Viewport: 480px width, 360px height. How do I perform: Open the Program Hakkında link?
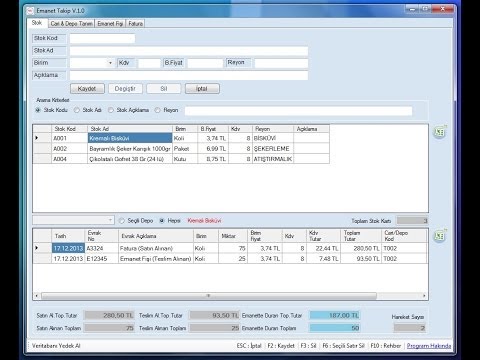[429, 346]
